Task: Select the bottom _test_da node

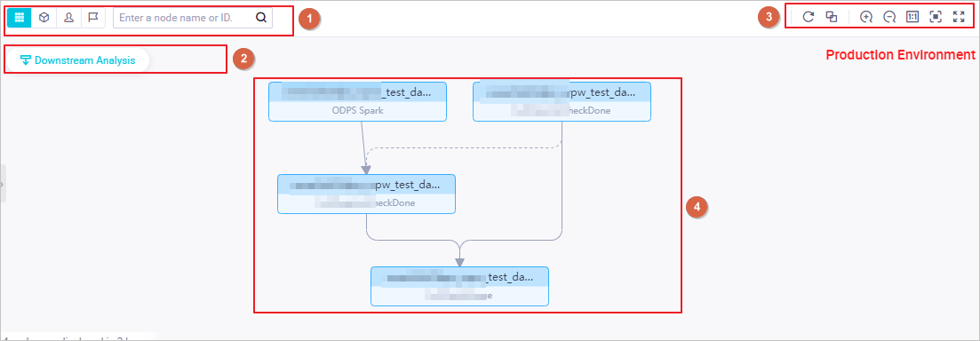Action: pyautogui.click(x=459, y=286)
